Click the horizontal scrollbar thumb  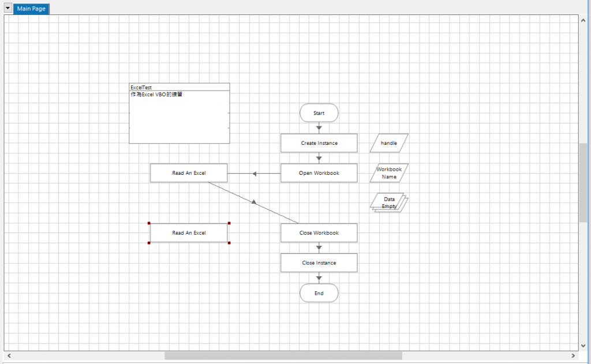tap(283, 355)
